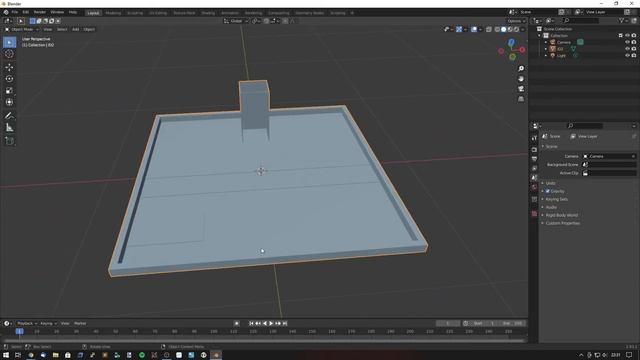
Task: Click the properties editor search field
Action: click(x=585, y=126)
